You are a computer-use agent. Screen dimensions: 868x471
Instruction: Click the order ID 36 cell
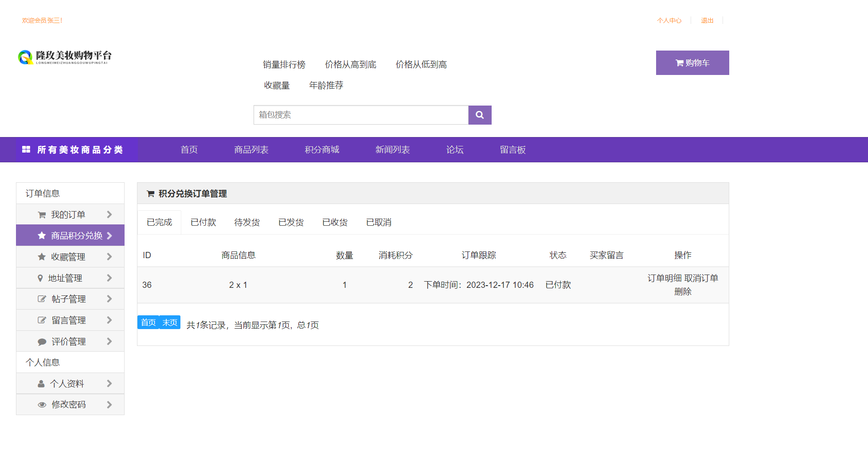click(x=147, y=285)
